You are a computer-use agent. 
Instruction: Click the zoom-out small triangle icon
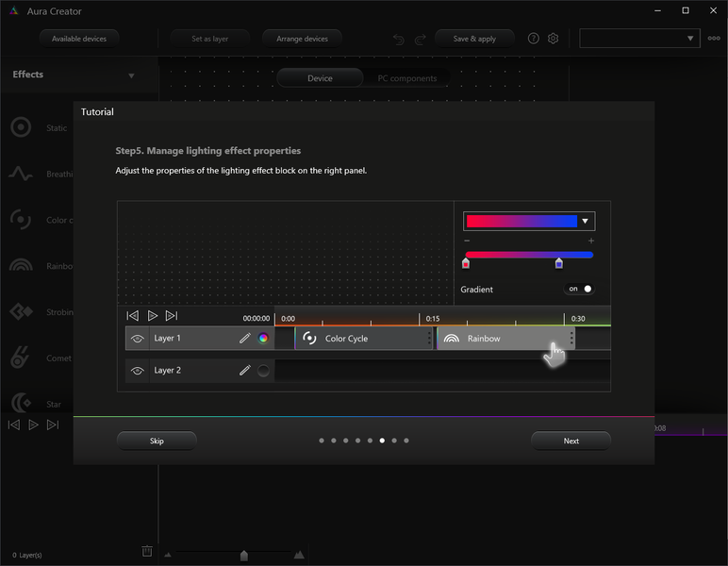[x=168, y=555]
